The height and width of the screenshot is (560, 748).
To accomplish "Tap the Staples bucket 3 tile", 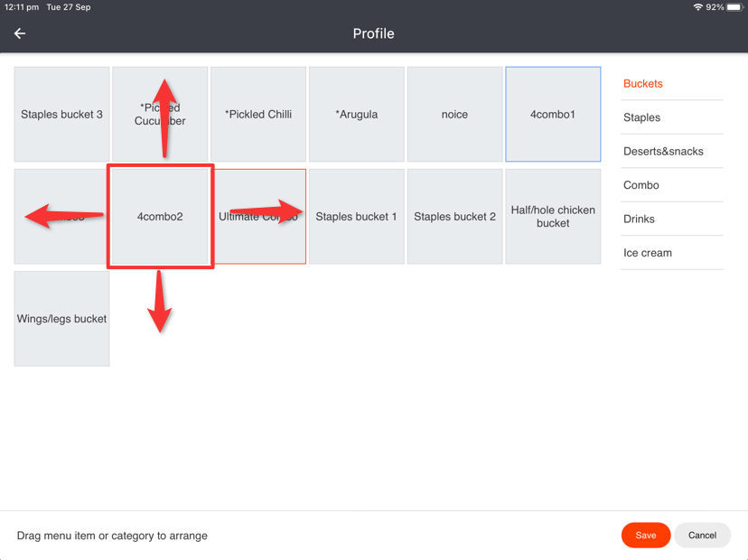I will tap(61, 115).
